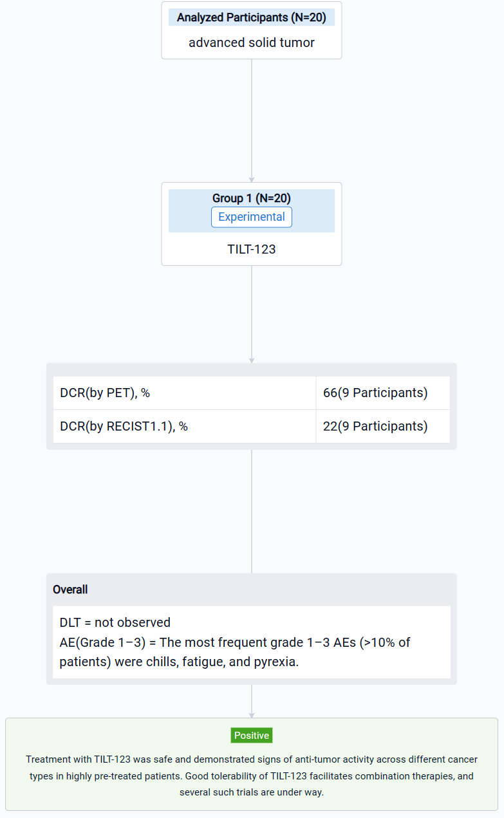Select the DCR(by PET), % row label
Viewport: 504px width, 818px height.
[x=105, y=393]
